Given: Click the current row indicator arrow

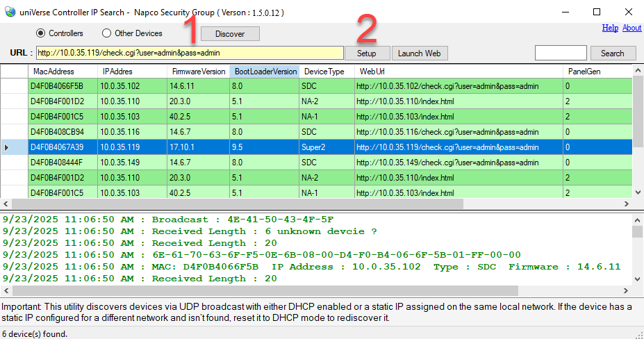Looking at the screenshot, I should tap(7, 147).
